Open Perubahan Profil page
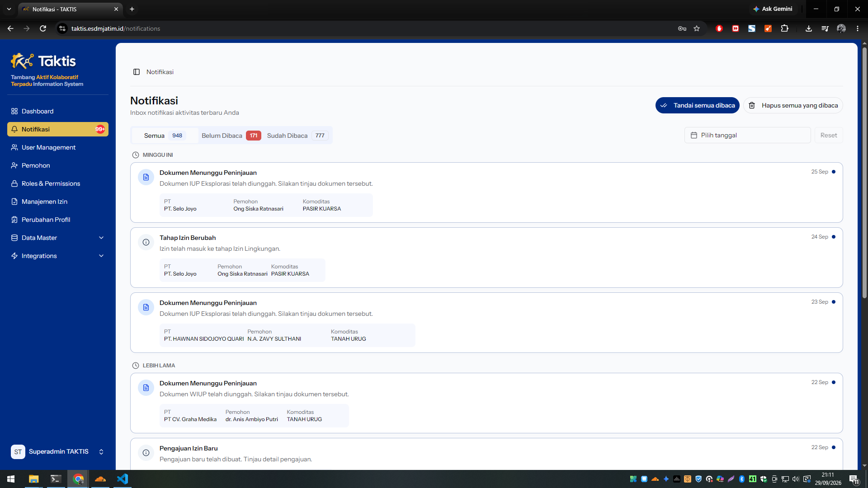Viewport: 868px width, 488px height. pyautogui.click(x=58, y=220)
